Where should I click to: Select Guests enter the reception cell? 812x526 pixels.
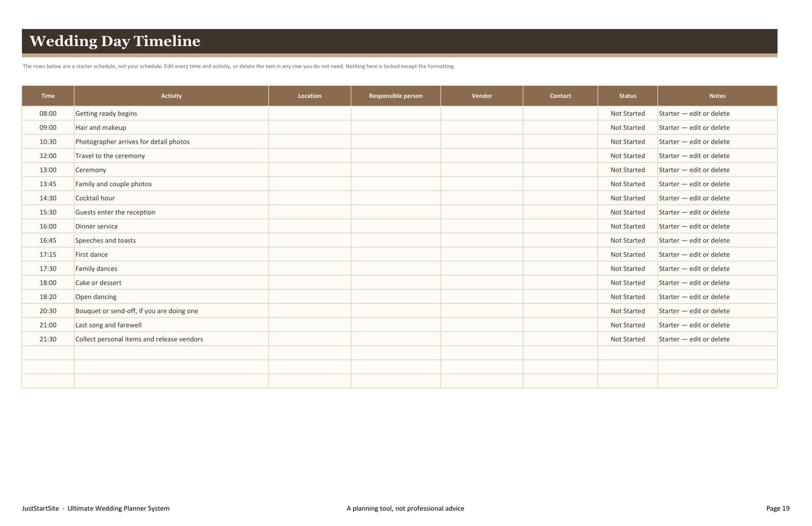pyautogui.click(x=171, y=212)
